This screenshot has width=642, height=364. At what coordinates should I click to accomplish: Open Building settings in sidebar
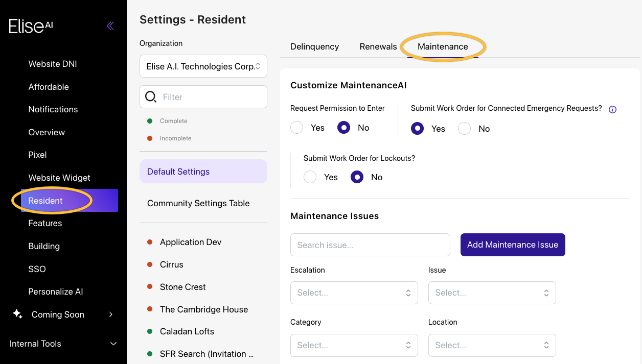click(44, 246)
